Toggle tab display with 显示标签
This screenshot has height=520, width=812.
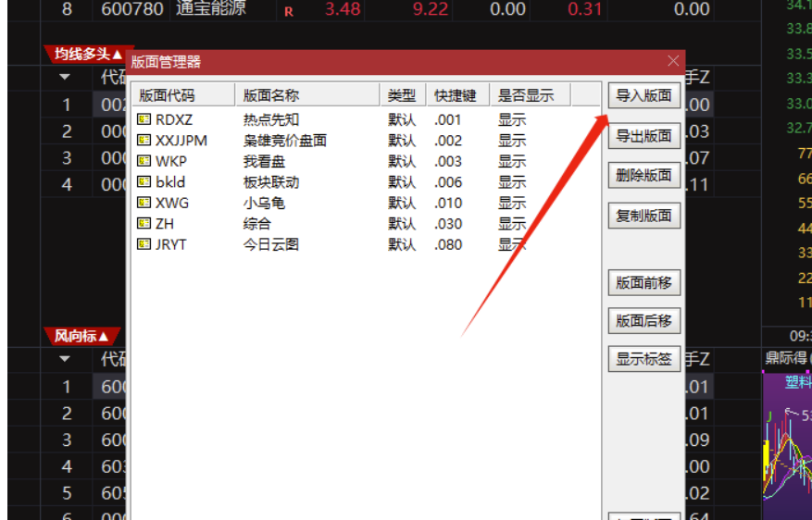(643, 359)
